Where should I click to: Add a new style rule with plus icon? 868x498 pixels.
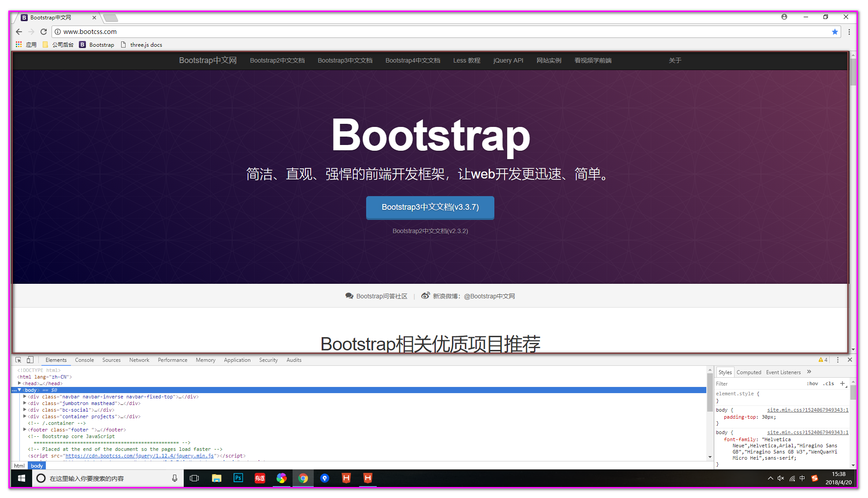(x=842, y=383)
